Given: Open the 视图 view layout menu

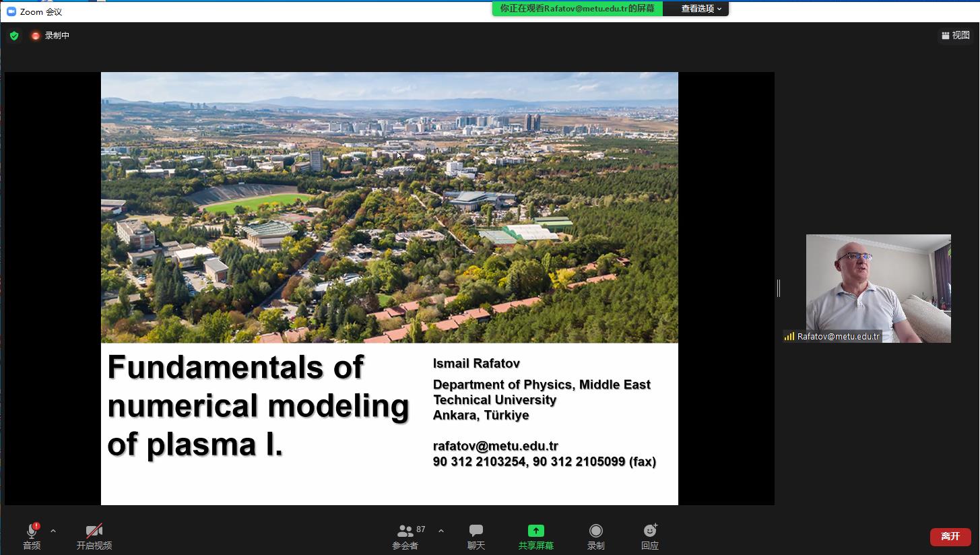Looking at the screenshot, I should point(956,36).
